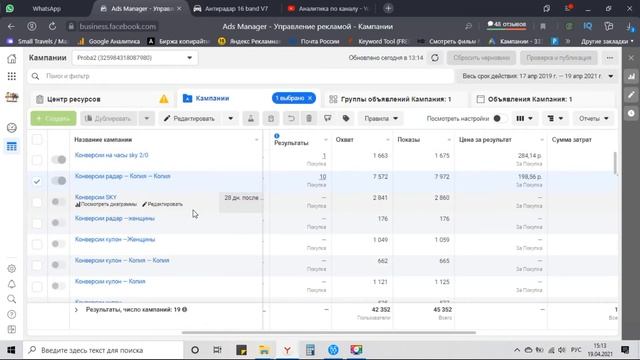The height and width of the screenshot is (360, 640).
Task: Open dropdown arrow next to Дублировать
Action: (x=147, y=118)
